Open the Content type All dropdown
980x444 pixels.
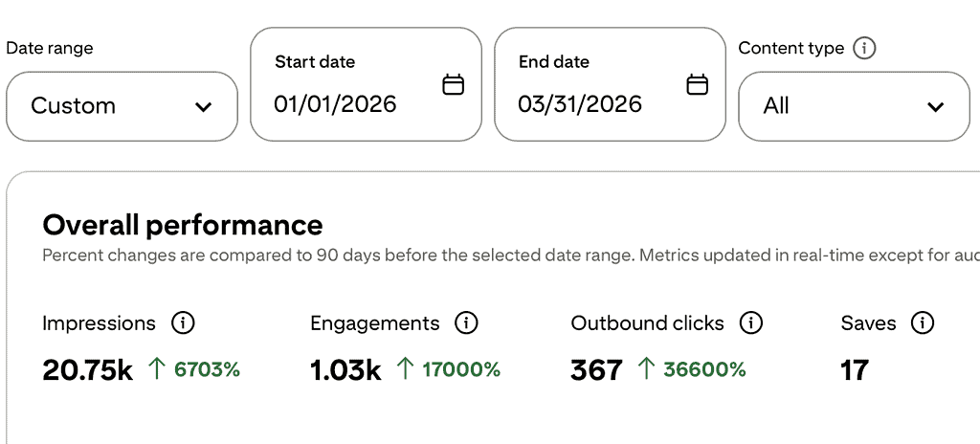(x=854, y=106)
